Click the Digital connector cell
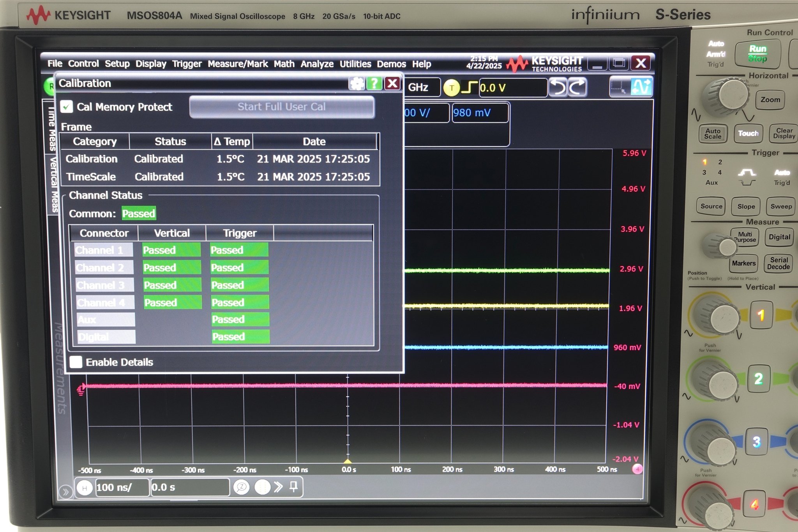Screen dimensions: 798x532 tap(106, 337)
